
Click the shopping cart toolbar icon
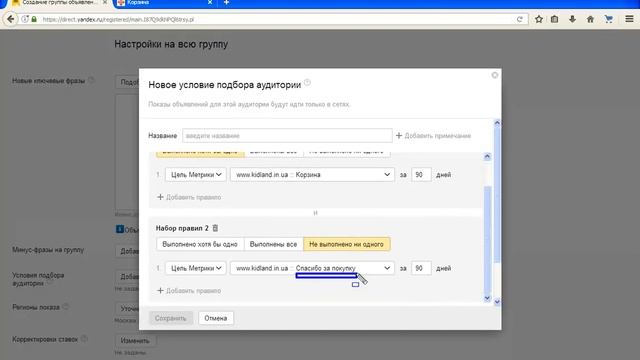(609, 19)
